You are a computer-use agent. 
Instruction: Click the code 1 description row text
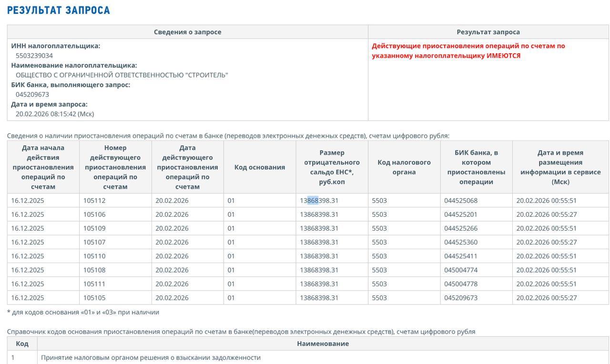point(151,357)
